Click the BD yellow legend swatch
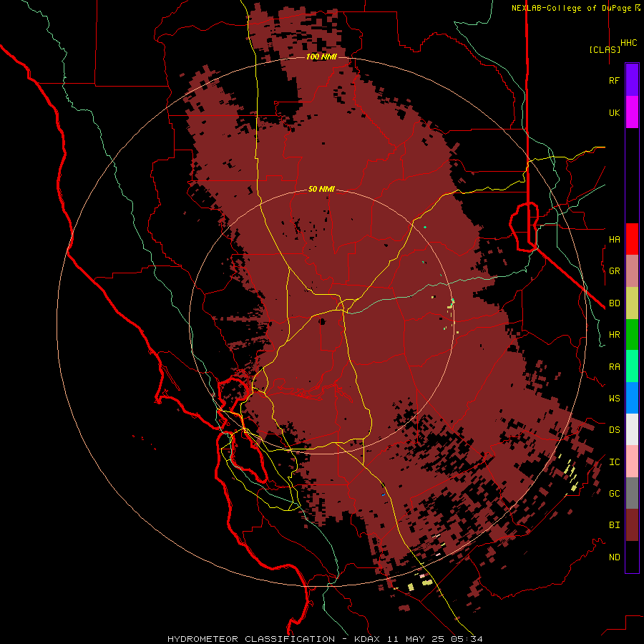Image resolution: width=644 pixels, height=644 pixels. click(632, 303)
